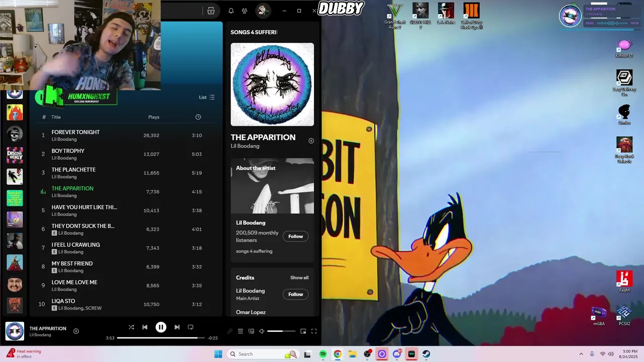Open the playback queue icon
The image size is (644, 362).
tap(240, 331)
